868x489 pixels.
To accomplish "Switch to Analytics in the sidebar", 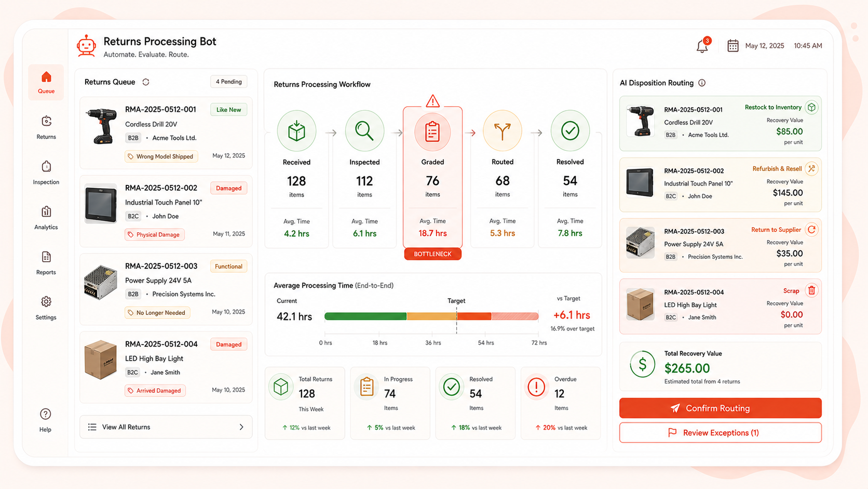I will pyautogui.click(x=46, y=218).
